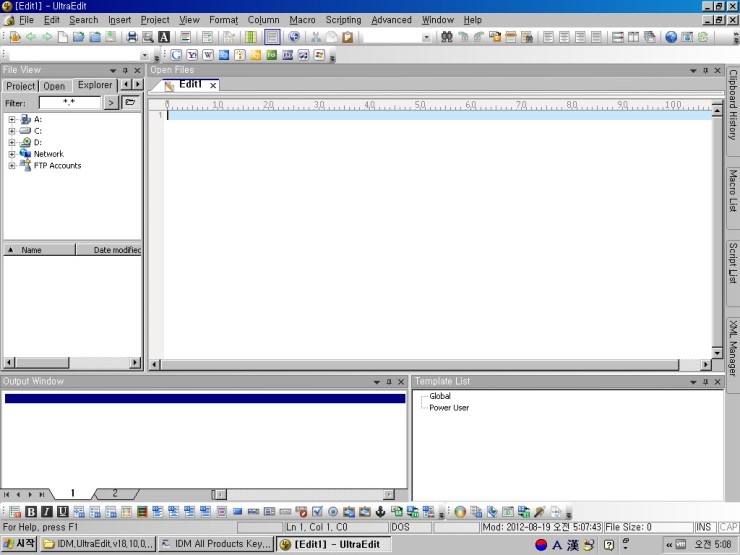Open the Column menu
The image size is (740, 555).
(263, 20)
